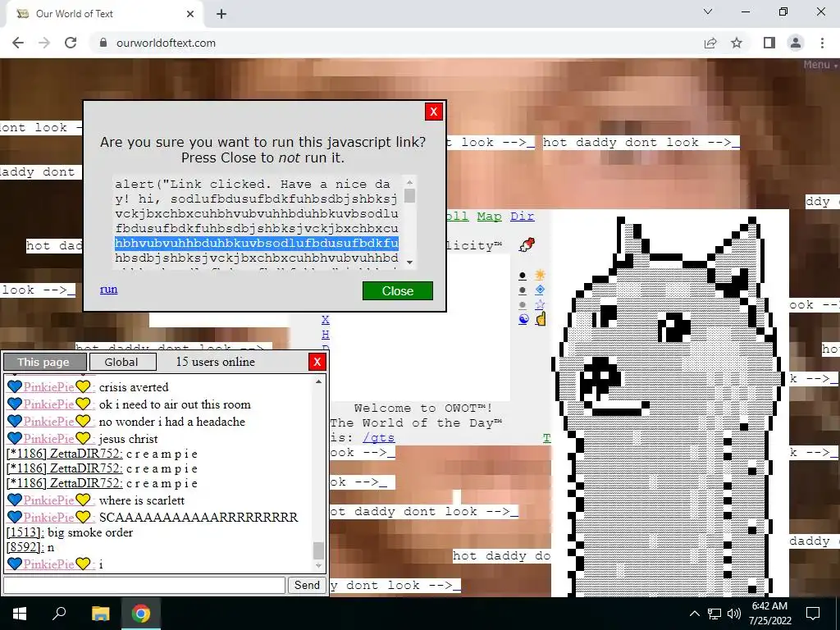Show hidden system tray icons
Screen dimensions: 840x630
694,614
